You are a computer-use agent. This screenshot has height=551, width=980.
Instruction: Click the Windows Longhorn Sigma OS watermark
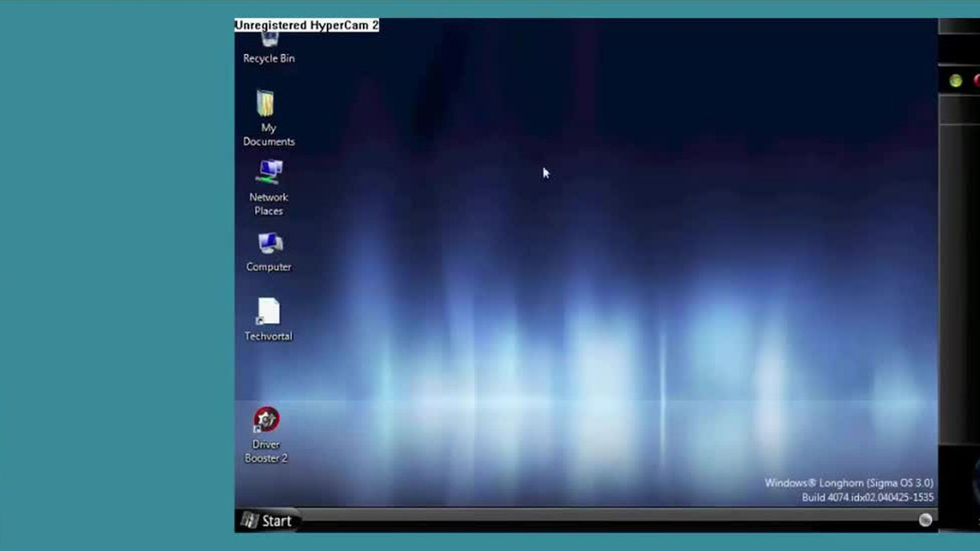pyautogui.click(x=849, y=483)
